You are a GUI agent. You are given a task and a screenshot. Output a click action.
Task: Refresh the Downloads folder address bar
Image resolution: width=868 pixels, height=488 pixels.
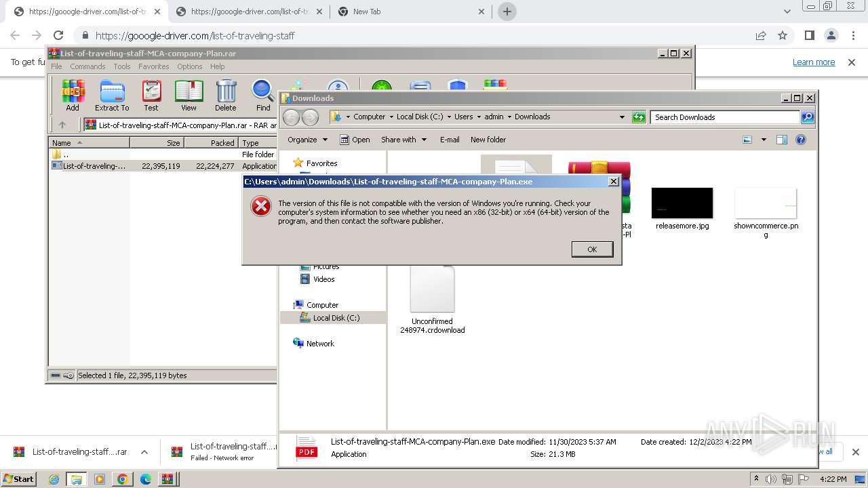638,117
